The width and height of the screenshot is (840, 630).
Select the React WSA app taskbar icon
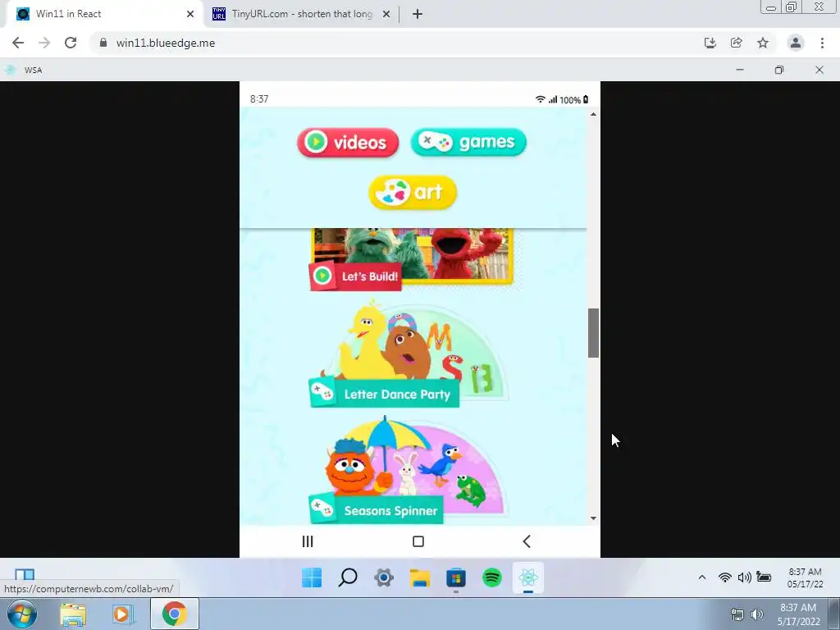click(x=528, y=577)
